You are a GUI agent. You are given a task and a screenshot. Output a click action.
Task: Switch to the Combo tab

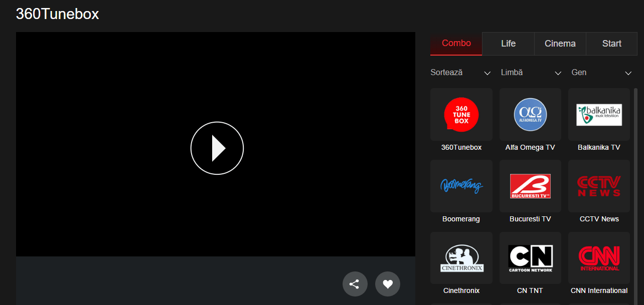click(x=456, y=44)
